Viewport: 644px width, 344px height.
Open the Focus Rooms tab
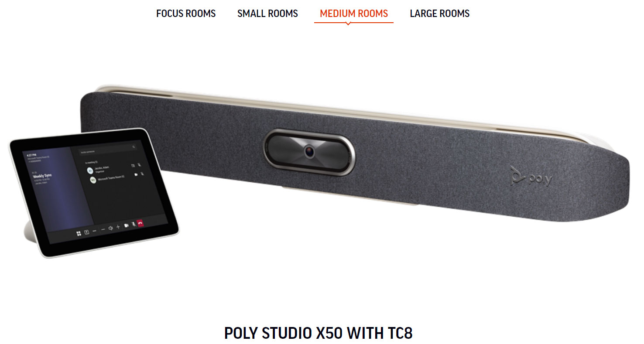click(x=186, y=14)
